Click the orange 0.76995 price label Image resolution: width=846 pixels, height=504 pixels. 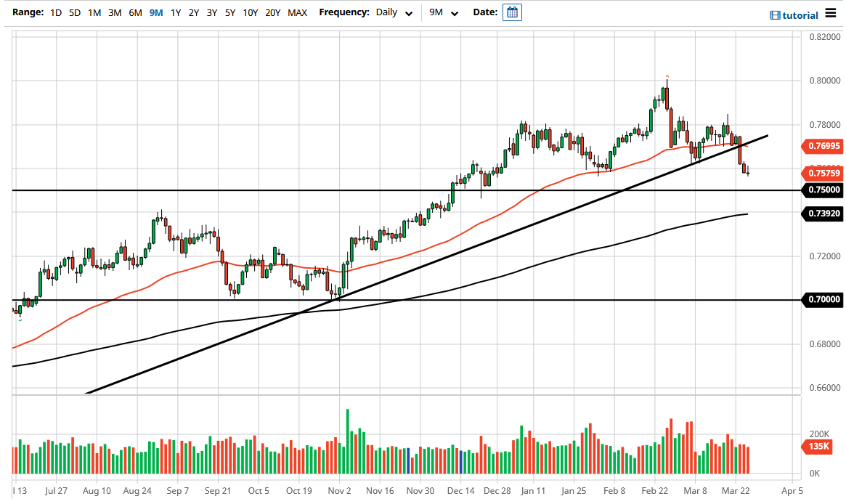pos(823,146)
